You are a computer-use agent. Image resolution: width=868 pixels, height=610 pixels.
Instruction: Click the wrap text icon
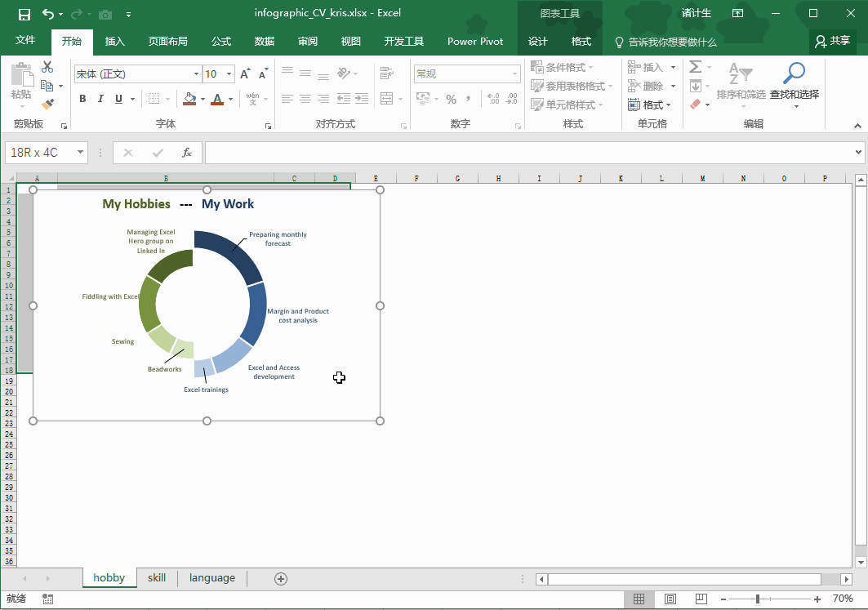click(x=387, y=73)
